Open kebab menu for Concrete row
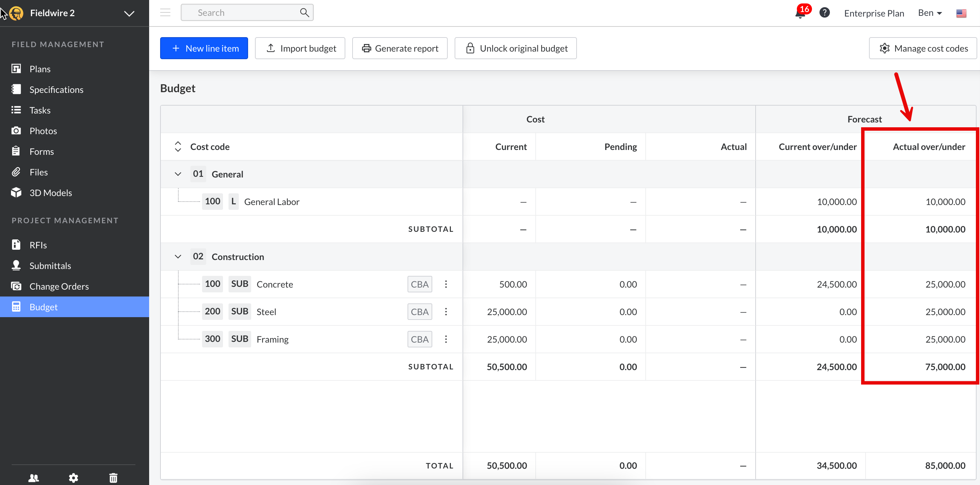The height and width of the screenshot is (485, 980). point(446,284)
